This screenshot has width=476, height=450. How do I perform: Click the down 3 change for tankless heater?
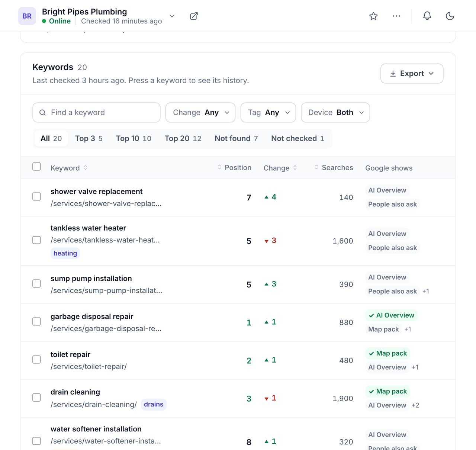270,241
